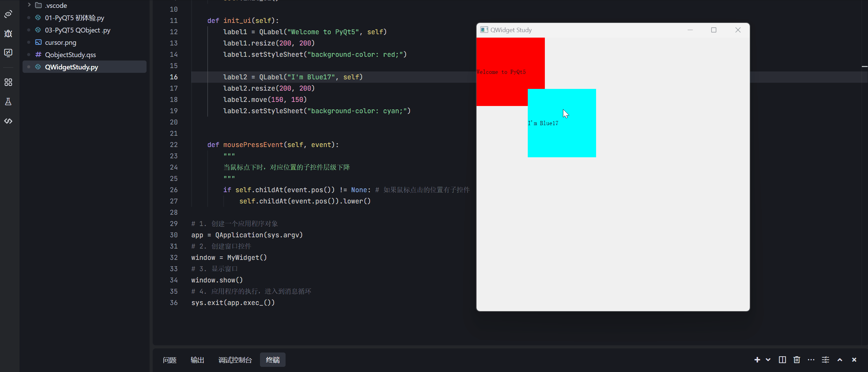Switch to the 调试控制台 tab

(x=235, y=360)
